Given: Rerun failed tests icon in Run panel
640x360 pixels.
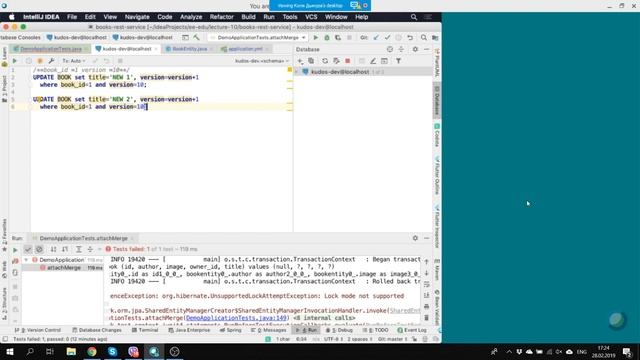Looking at the screenshot, I should [x=15, y=261].
